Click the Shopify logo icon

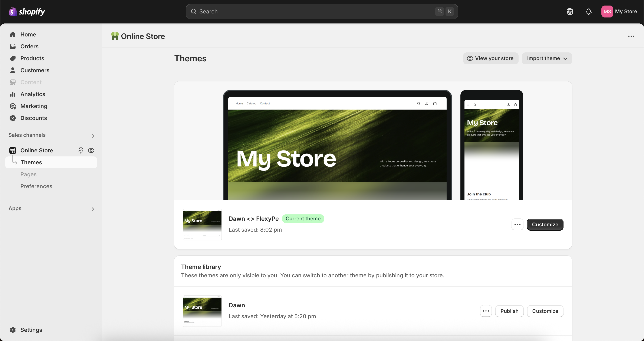click(13, 12)
